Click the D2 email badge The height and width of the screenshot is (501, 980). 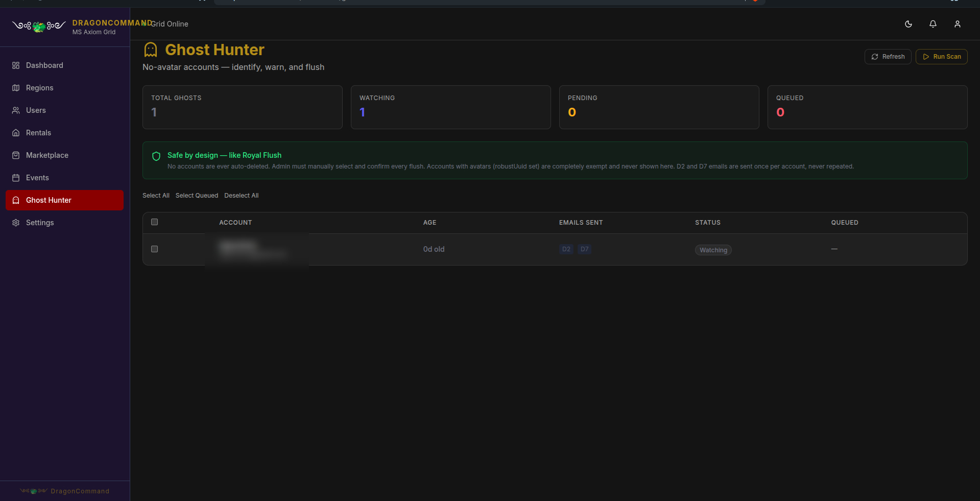click(x=566, y=249)
